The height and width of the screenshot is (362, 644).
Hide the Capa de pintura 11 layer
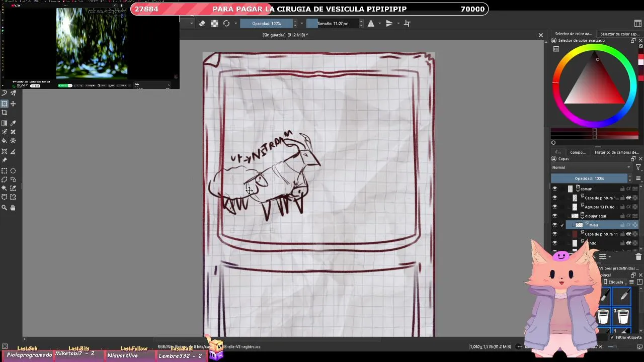click(555, 234)
